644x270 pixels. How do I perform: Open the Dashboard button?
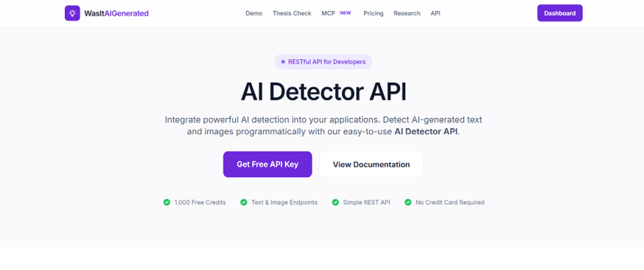(560, 13)
